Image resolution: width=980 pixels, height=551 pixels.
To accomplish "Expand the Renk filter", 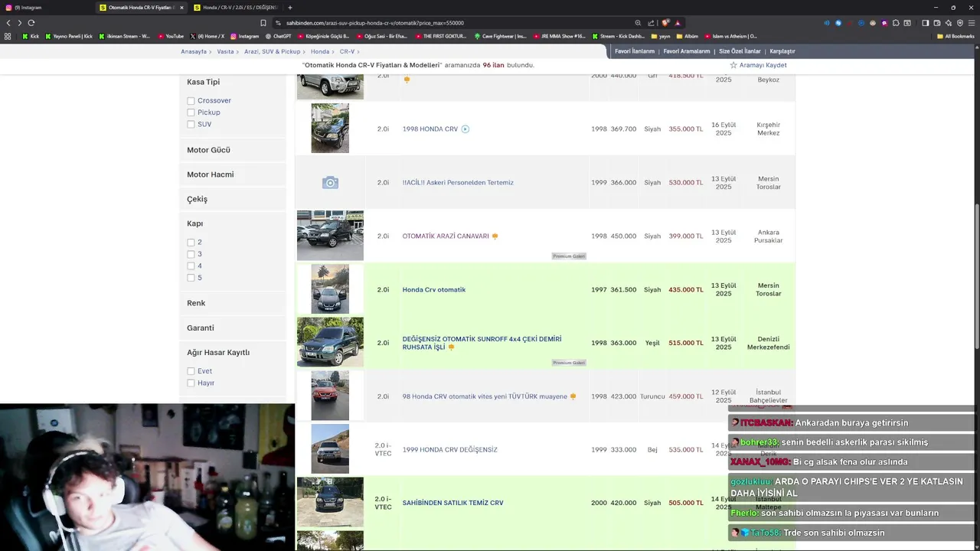I will [x=196, y=303].
